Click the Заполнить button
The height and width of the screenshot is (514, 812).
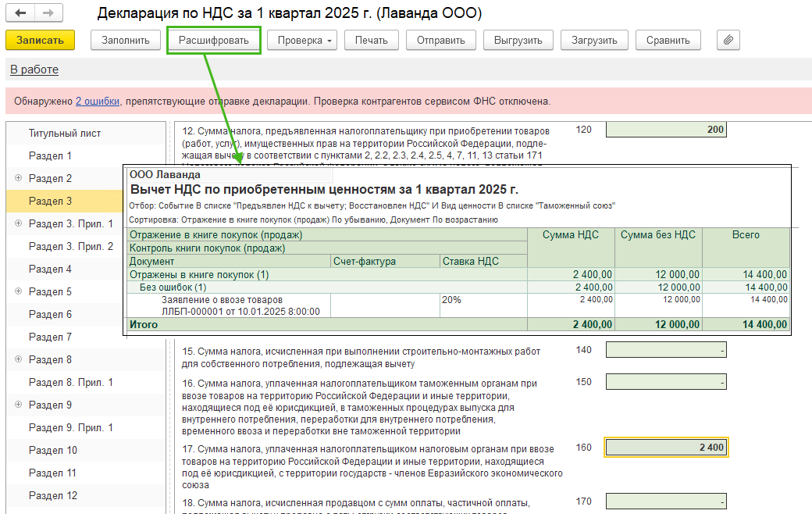pos(126,40)
